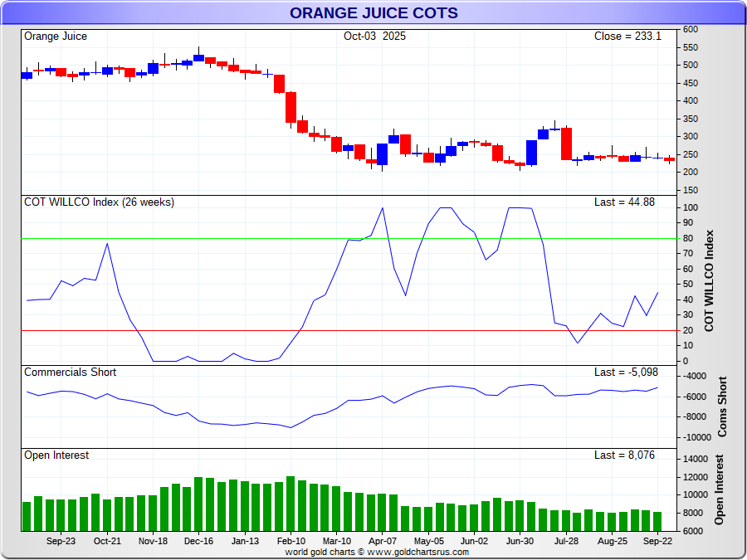Click the ORANGE JUICE COTS chart title

(373, 12)
